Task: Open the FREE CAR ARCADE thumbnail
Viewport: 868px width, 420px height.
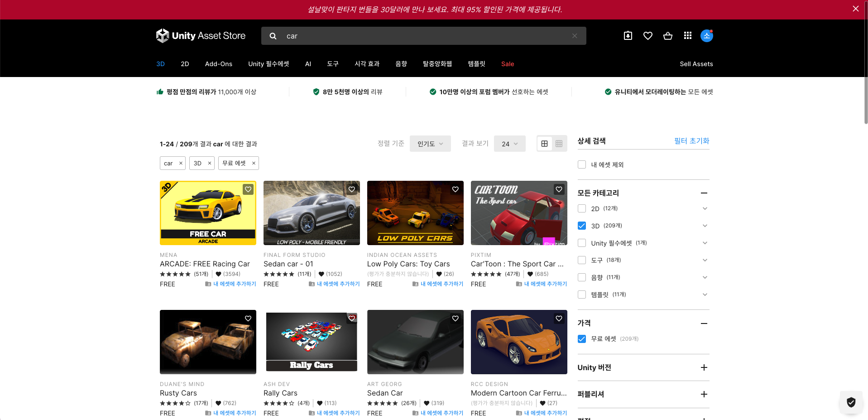Action: (x=208, y=213)
